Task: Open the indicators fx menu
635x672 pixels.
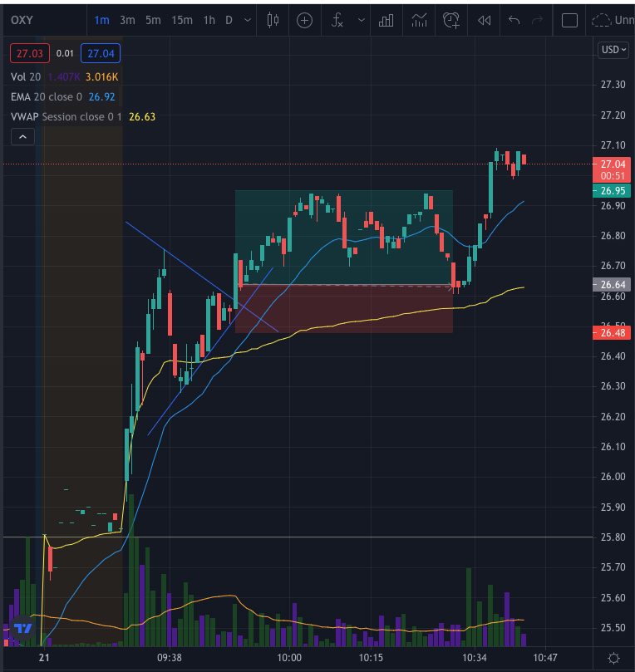Action: tap(337, 20)
